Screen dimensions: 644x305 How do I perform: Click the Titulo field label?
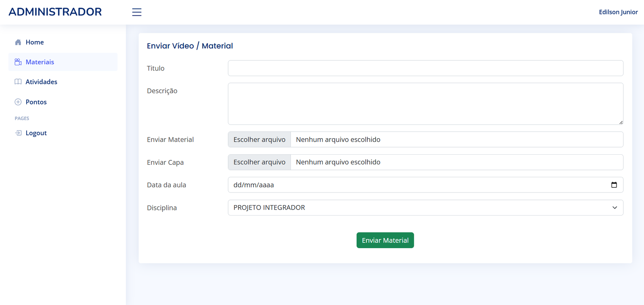156,68
